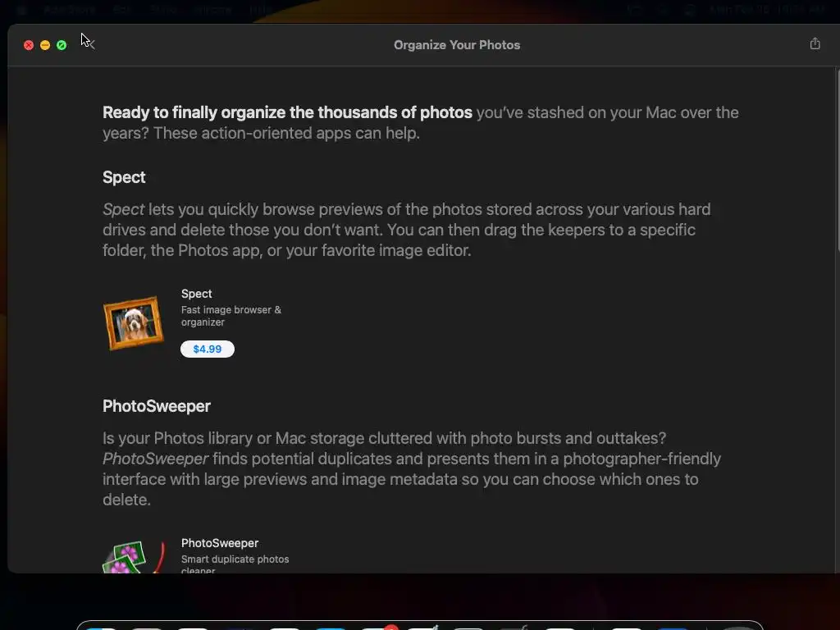Enter full screen with the green button
The width and height of the screenshot is (840, 630).
pyautogui.click(x=62, y=45)
